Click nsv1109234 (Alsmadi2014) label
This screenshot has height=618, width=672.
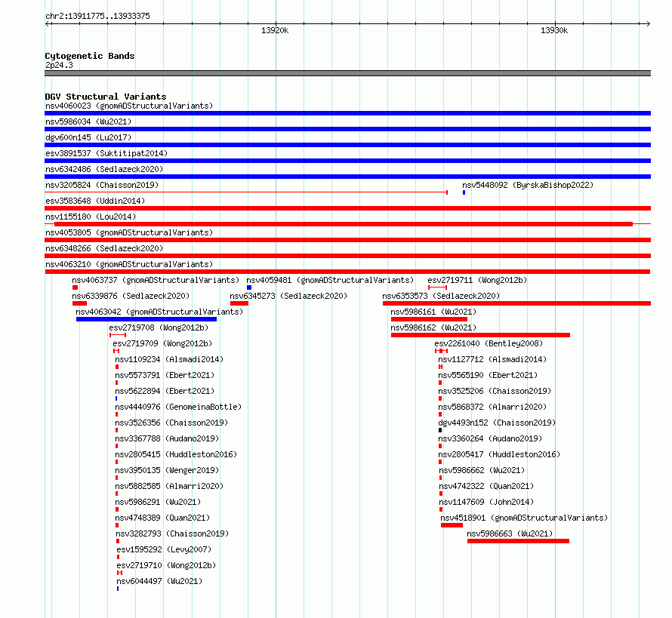click(169, 359)
